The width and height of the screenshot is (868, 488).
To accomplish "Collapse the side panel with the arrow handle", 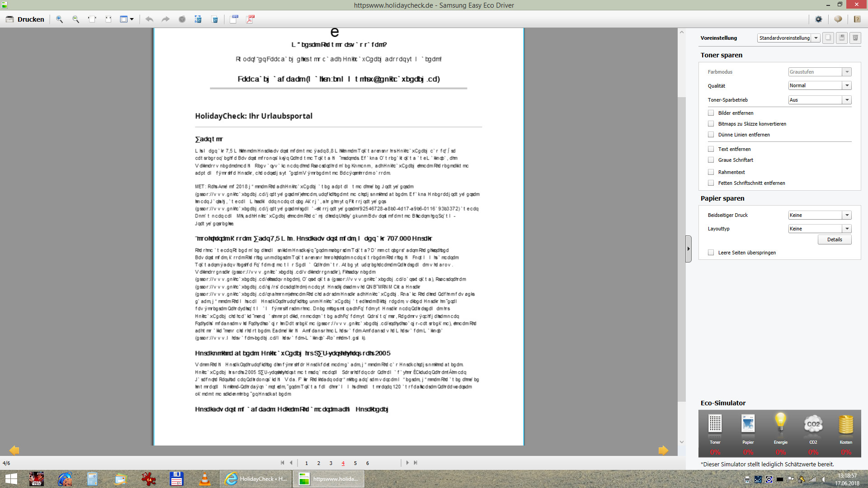I will point(688,249).
